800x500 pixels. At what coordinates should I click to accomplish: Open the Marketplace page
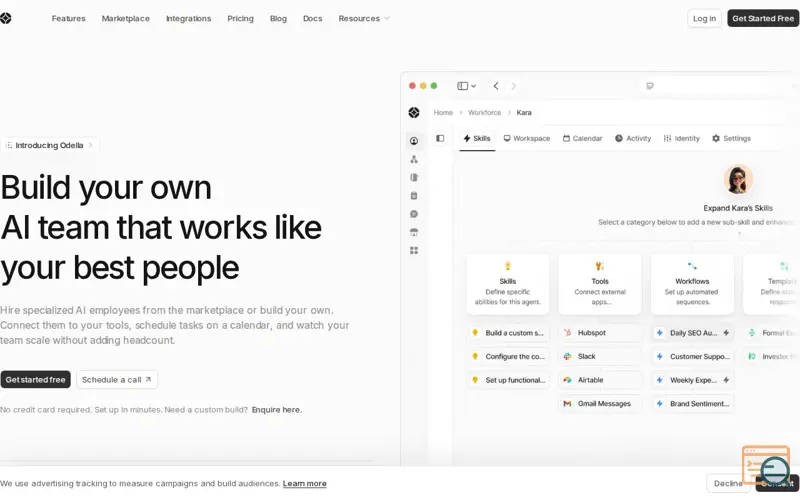point(126,18)
